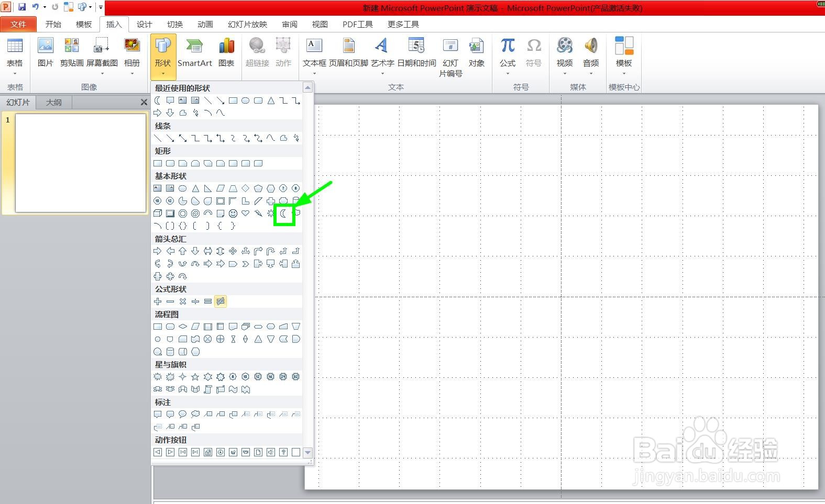The width and height of the screenshot is (825, 504).
Task: Open the 文本框 text box dropdown
Action: pos(314,73)
